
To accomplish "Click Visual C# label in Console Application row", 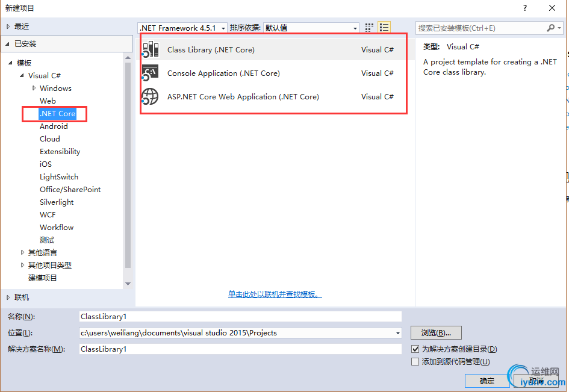I will 377,73.
